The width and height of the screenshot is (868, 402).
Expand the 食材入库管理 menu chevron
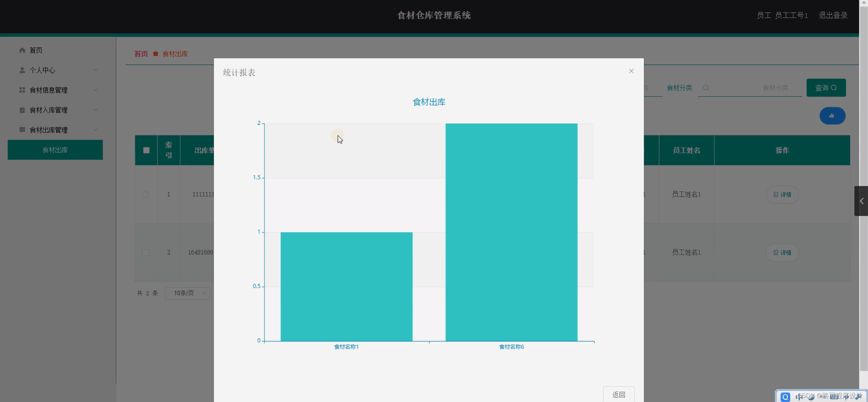[96, 110]
